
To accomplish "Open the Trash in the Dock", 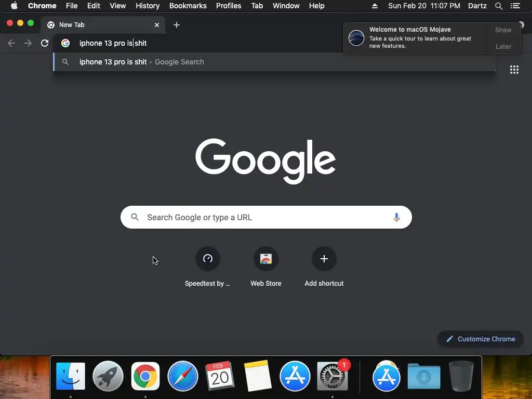I will [461, 376].
